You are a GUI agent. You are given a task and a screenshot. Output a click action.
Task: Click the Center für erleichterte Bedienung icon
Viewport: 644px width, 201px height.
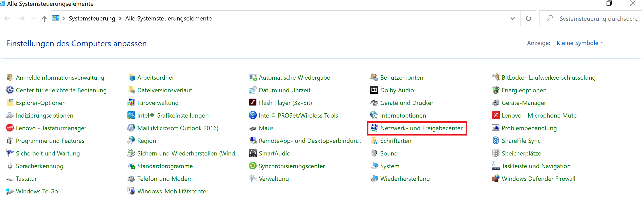point(10,90)
